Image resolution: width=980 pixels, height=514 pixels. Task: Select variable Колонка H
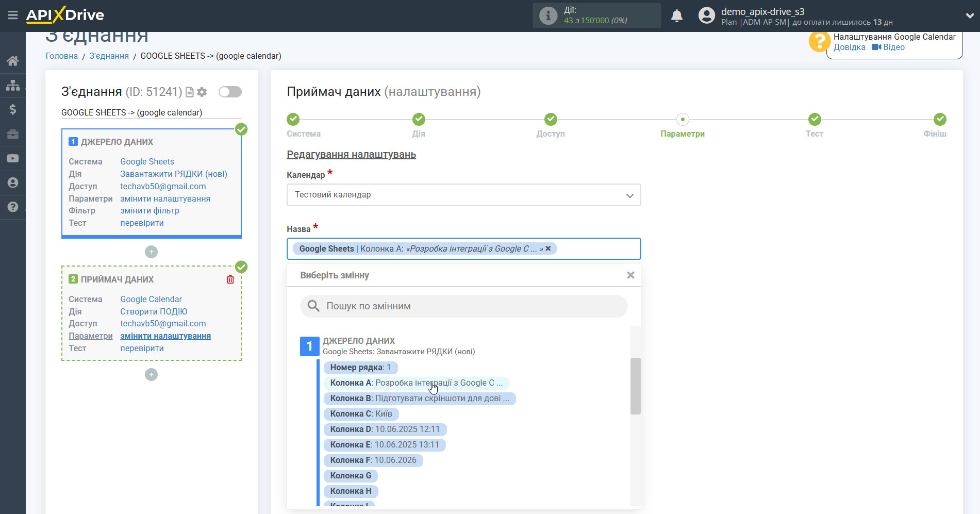point(351,491)
